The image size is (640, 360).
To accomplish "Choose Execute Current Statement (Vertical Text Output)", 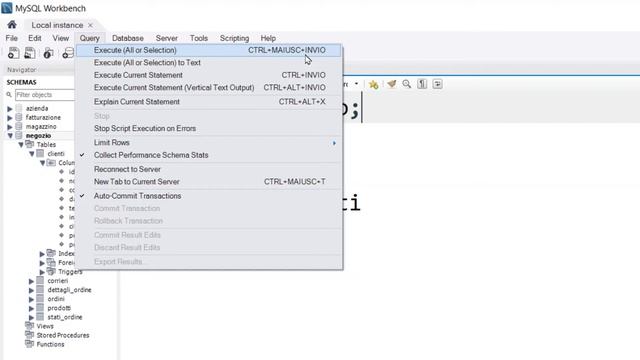I will (x=209, y=88).
